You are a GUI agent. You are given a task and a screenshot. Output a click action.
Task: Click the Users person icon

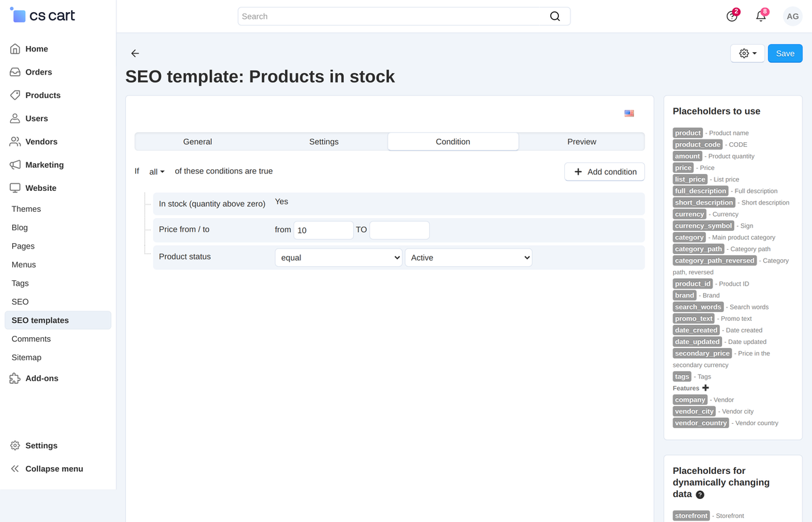[x=15, y=118]
